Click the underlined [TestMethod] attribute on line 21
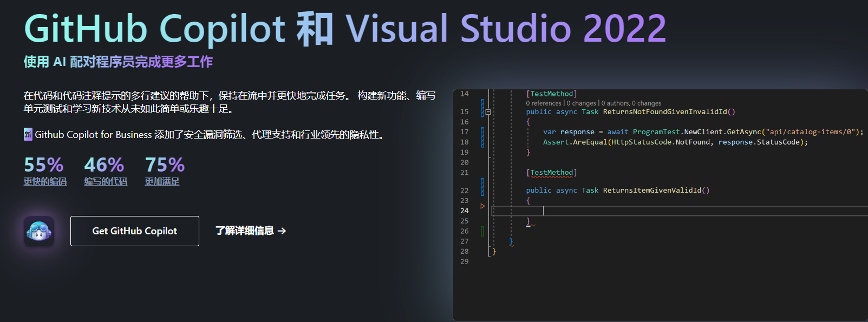868x322 pixels. [x=551, y=173]
